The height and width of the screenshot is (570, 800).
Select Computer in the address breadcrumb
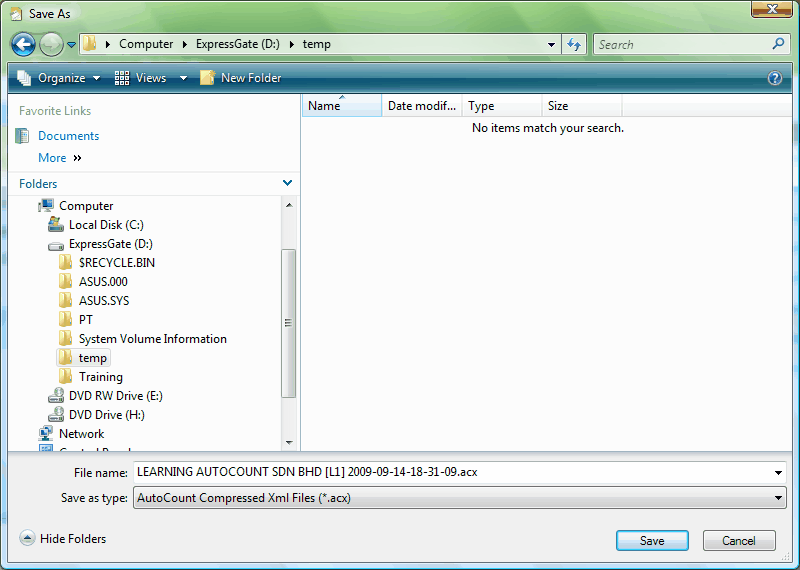[x=146, y=44]
